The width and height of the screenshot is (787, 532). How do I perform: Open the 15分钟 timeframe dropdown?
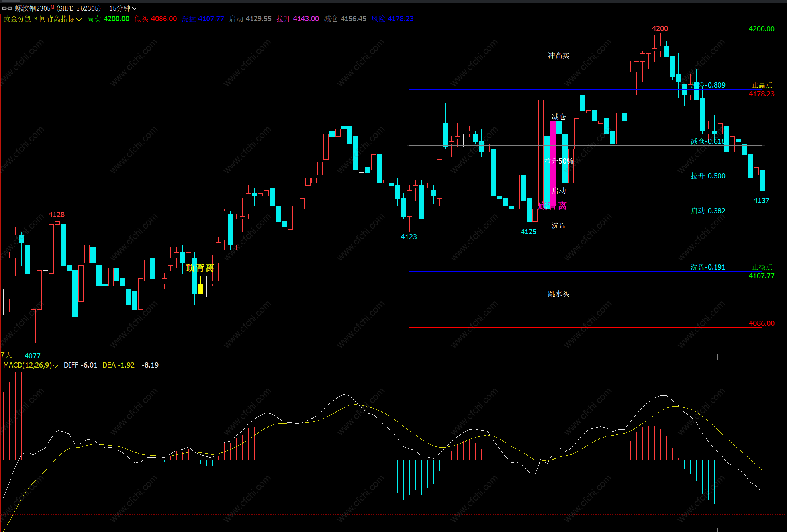(123, 8)
